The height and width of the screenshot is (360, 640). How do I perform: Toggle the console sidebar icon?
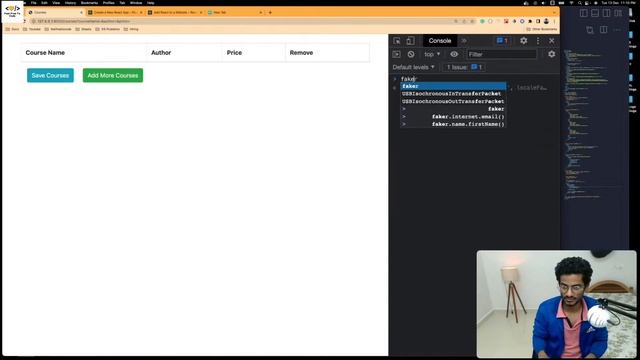[396, 54]
